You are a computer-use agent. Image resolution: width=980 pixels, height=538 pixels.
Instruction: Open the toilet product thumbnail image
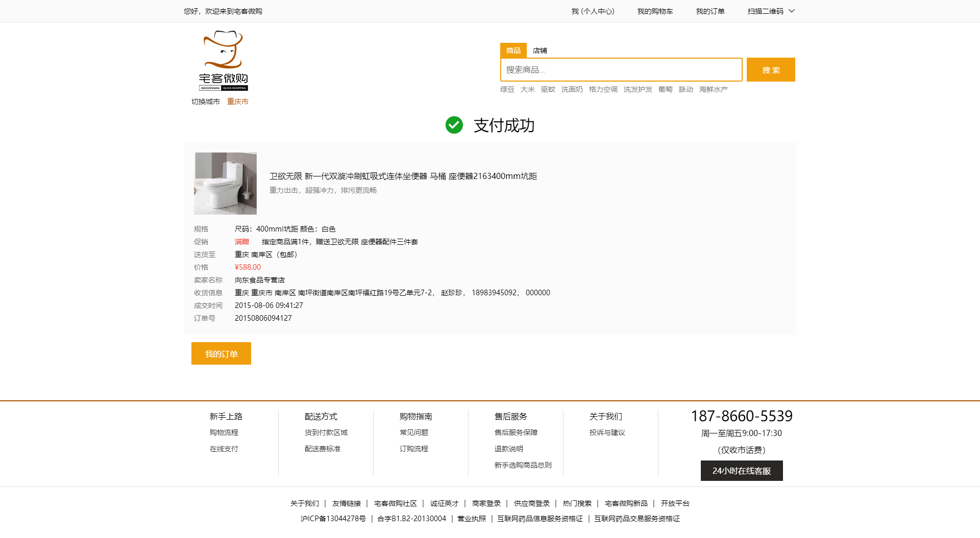point(225,184)
